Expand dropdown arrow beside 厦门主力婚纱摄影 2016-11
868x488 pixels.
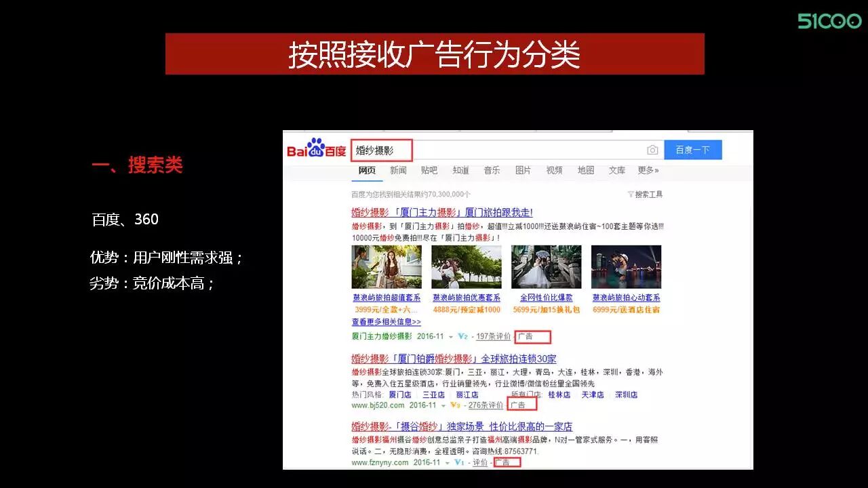[450, 337]
